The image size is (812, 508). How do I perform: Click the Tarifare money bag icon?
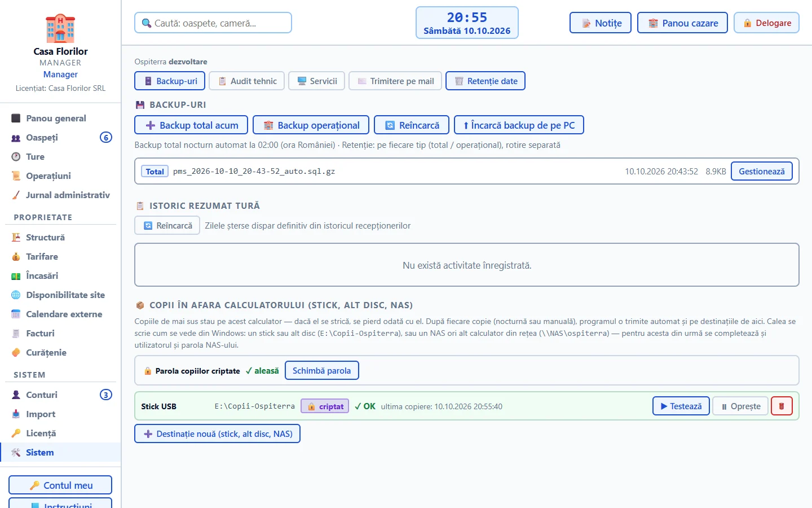16,256
